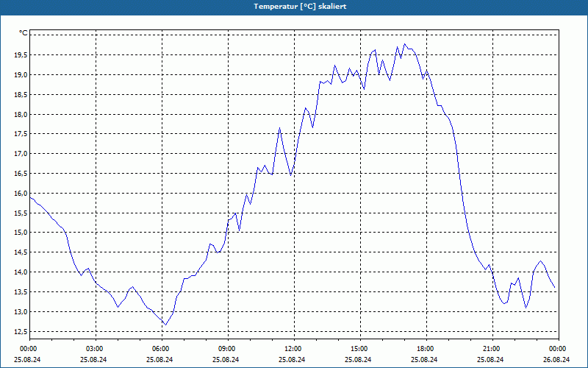
Task: Click the 09:00 time axis label
Action: tap(226, 348)
